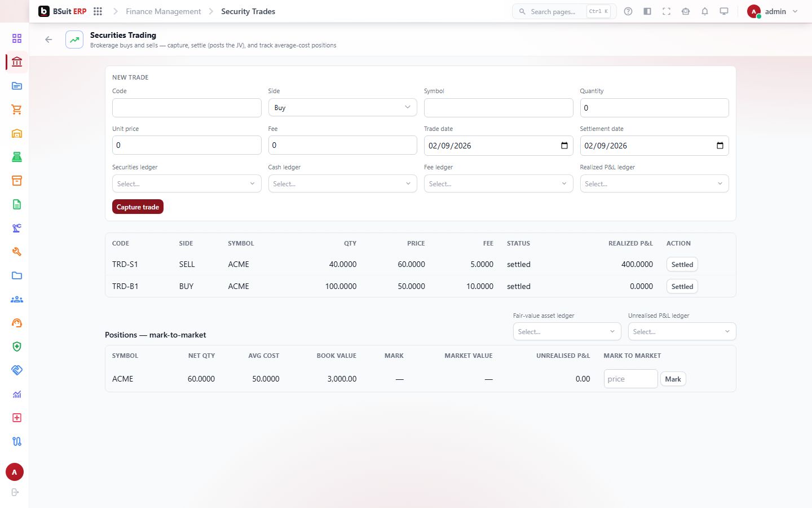Open the handshake sidebar icon
The width and height of the screenshot is (812, 508).
[x=17, y=370]
